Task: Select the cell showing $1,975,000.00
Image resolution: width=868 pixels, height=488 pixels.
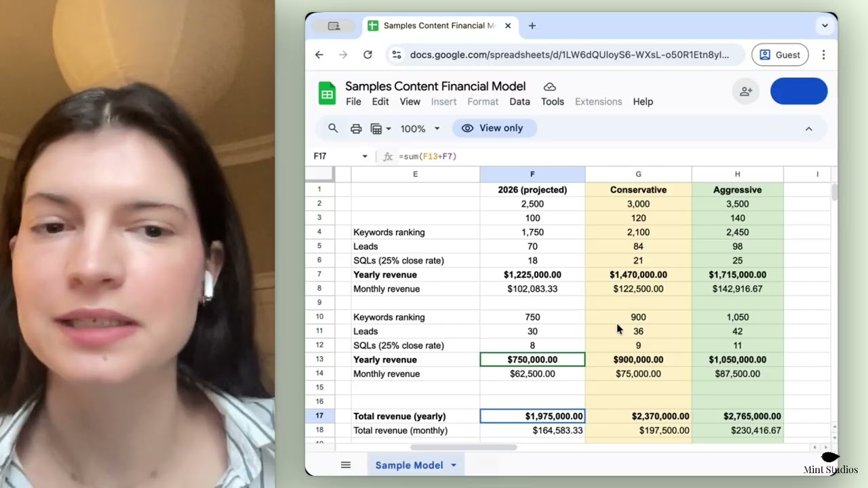Action: click(532, 416)
